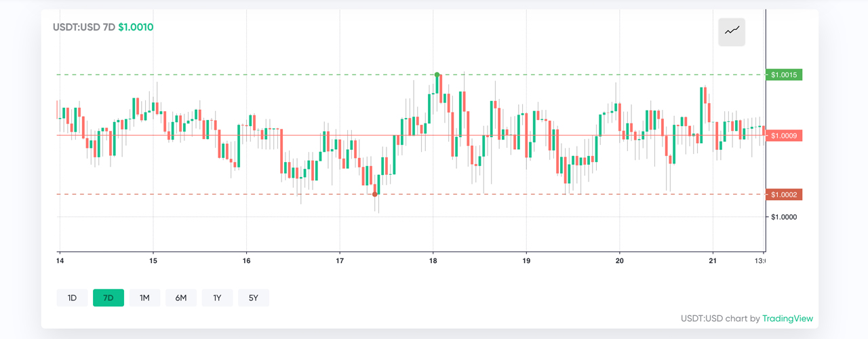Click the date label 18 on time axis
This screenshot has height=339, width=868.
point(433,260)
